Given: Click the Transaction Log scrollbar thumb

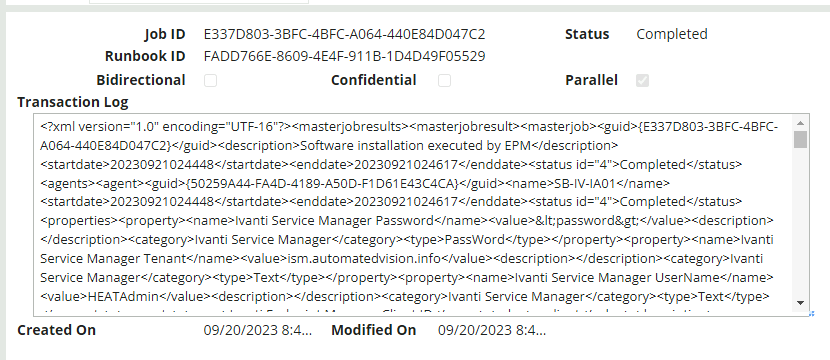Looking at the screenshot, I should click(800, 139).
